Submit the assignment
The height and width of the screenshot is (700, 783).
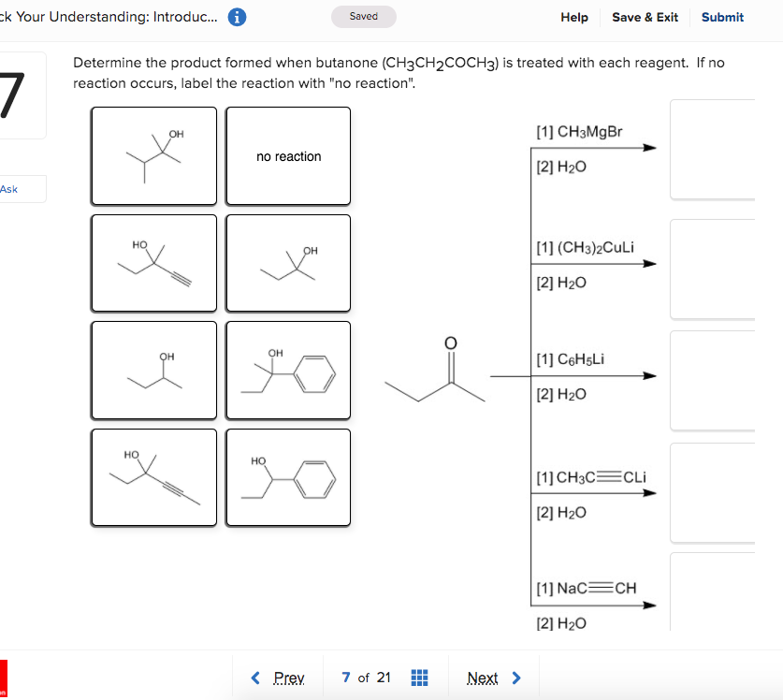722,16
